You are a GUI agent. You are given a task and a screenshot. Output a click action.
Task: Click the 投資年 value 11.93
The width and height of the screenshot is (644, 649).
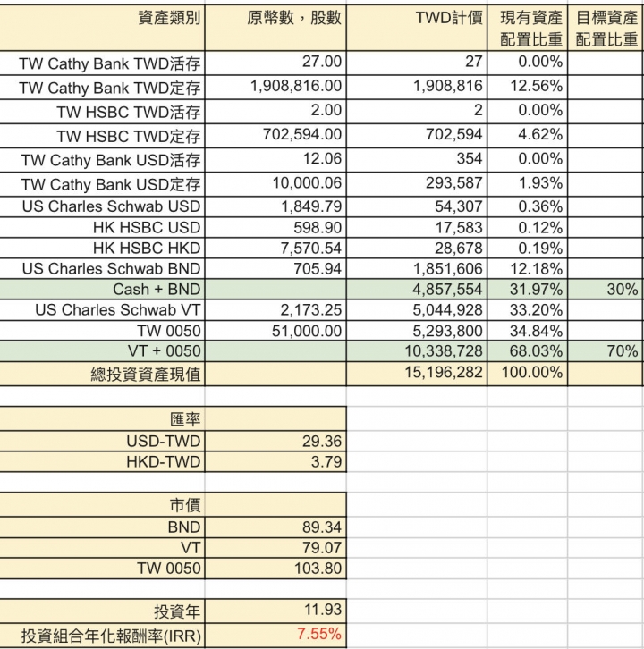275,611
